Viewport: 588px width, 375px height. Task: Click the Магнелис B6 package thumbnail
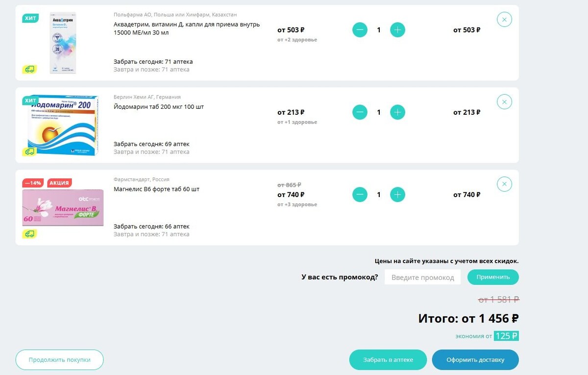coord(63,207)
